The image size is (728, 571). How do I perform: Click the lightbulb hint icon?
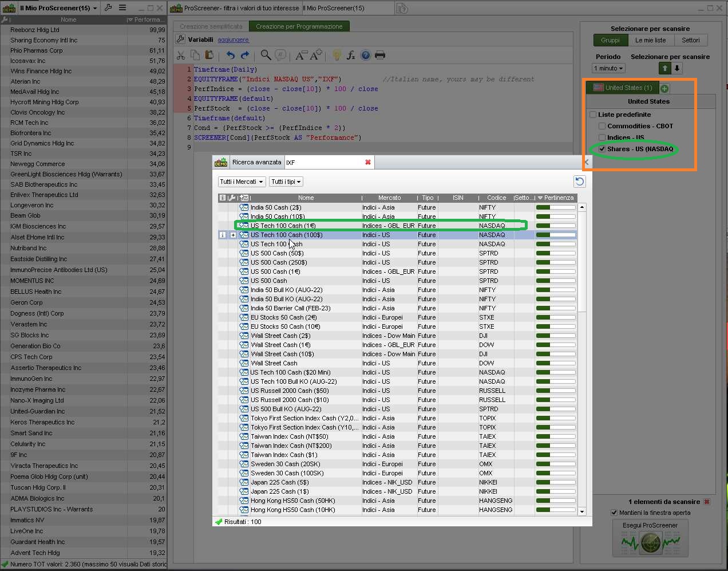pos(337,55)
